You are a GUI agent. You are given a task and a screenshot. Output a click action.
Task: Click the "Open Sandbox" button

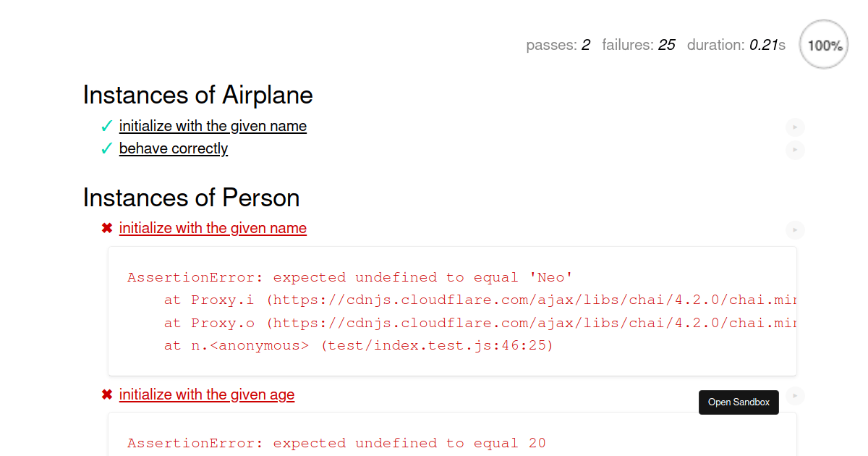739,402
